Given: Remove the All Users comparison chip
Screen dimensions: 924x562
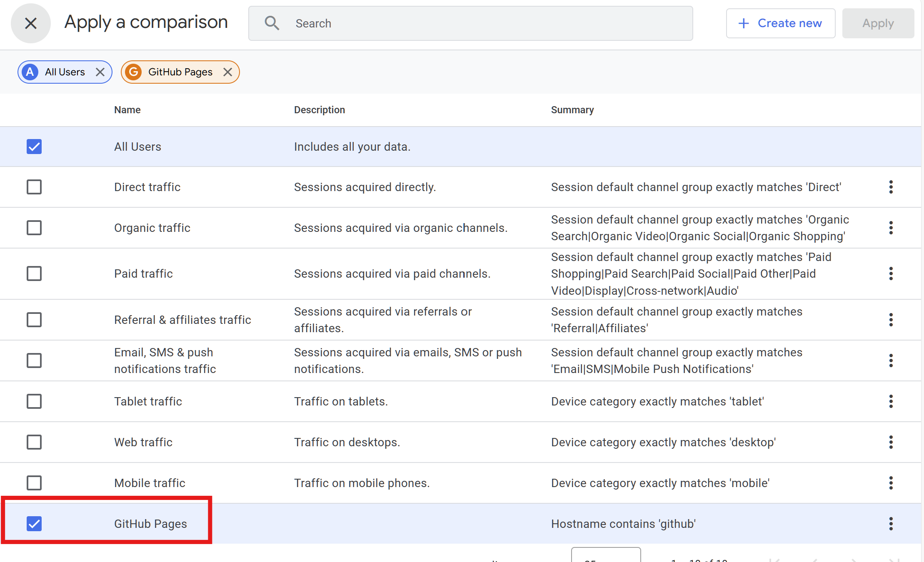Looking at the screenshot, I should pyautogui.click(x=100, y=72).
